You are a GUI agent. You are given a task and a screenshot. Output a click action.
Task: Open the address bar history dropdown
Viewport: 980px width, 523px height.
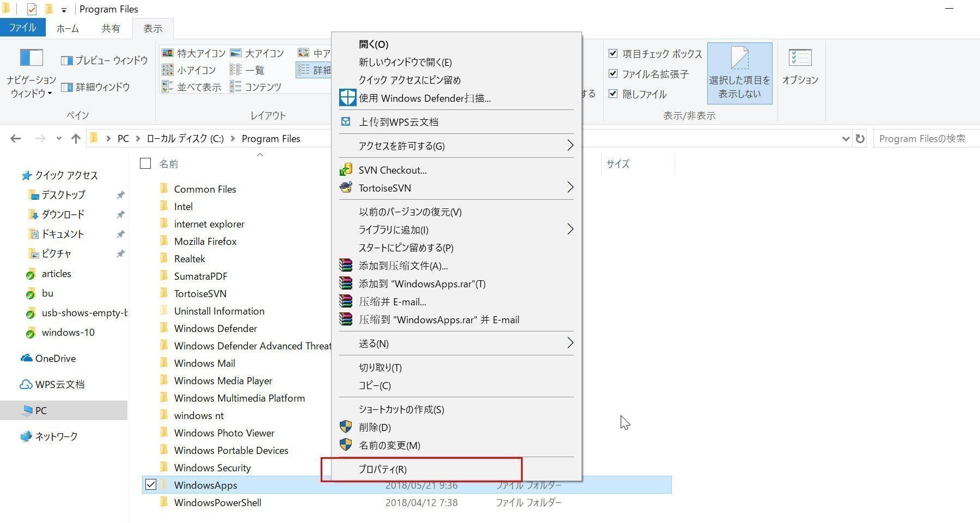point(846,139)
